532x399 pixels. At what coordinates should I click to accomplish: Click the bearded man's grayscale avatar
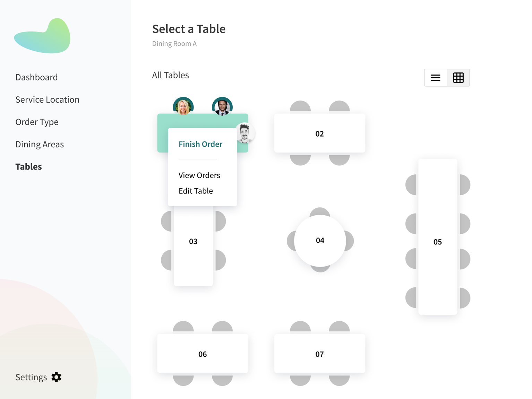pos(245,133)
